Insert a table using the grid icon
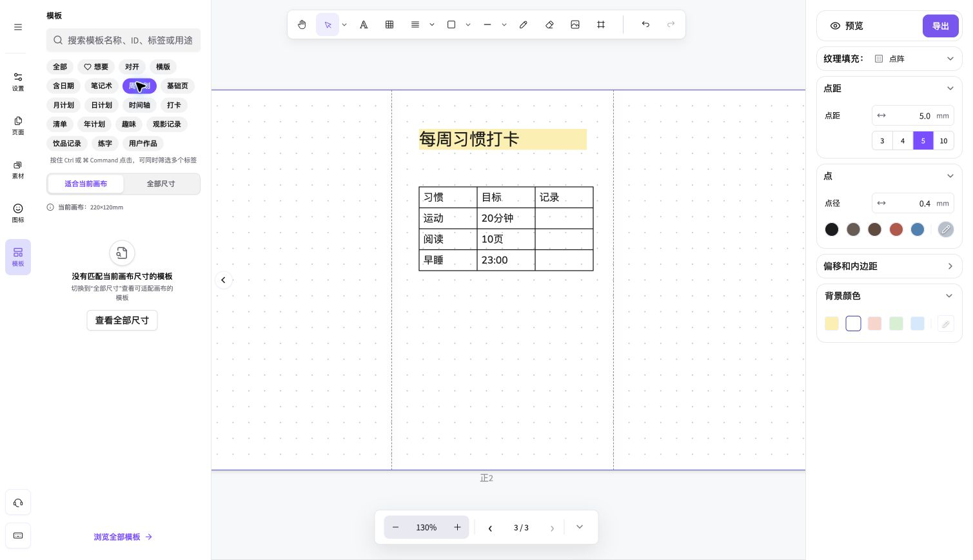Screen dimensions: 973x560 pyautogui.click(x=389, y=24)
